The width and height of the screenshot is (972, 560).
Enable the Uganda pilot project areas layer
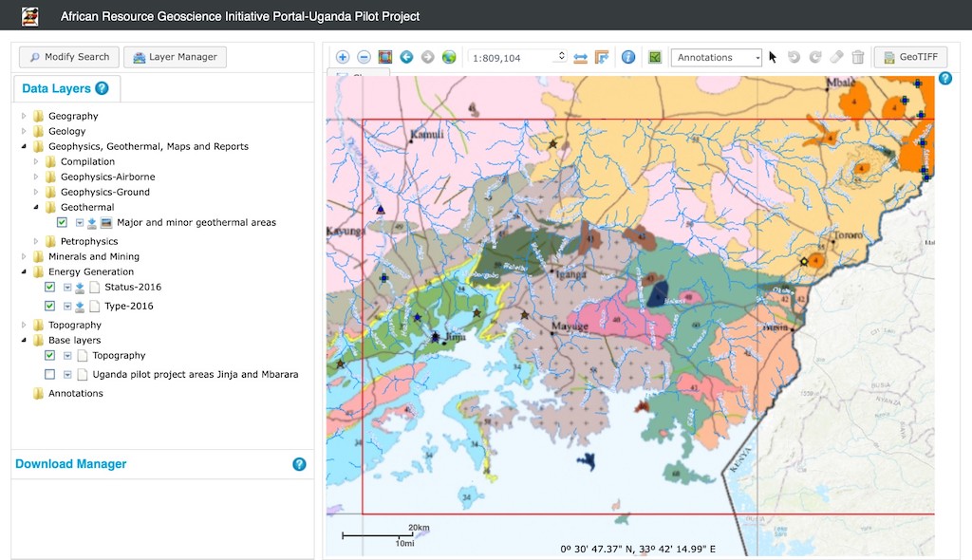(49, 374)
